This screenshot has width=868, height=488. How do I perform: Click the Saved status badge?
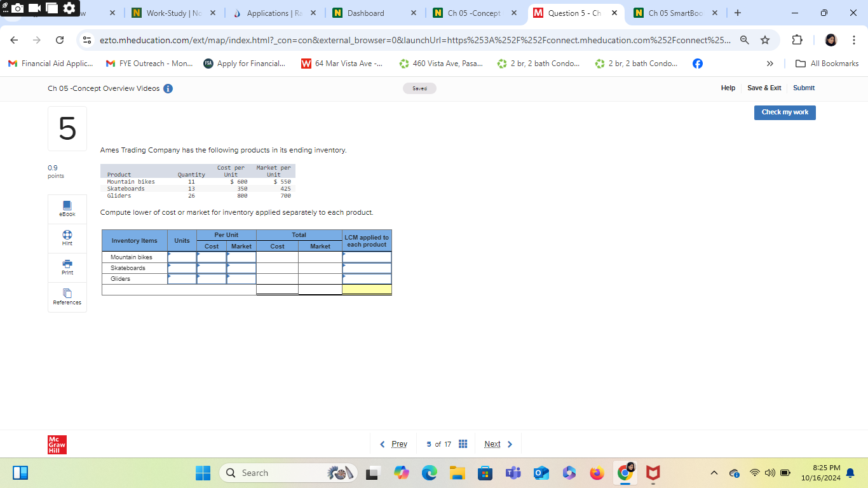click(419, 88)
